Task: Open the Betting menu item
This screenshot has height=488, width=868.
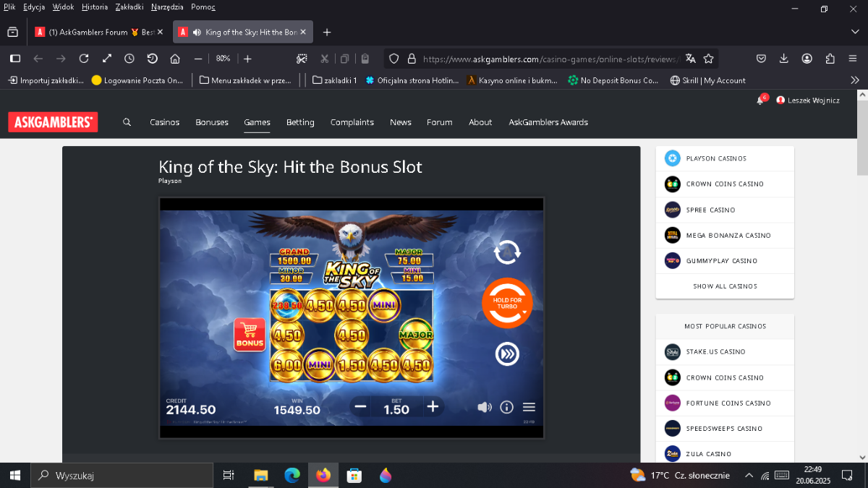Action: pos(300,122)
